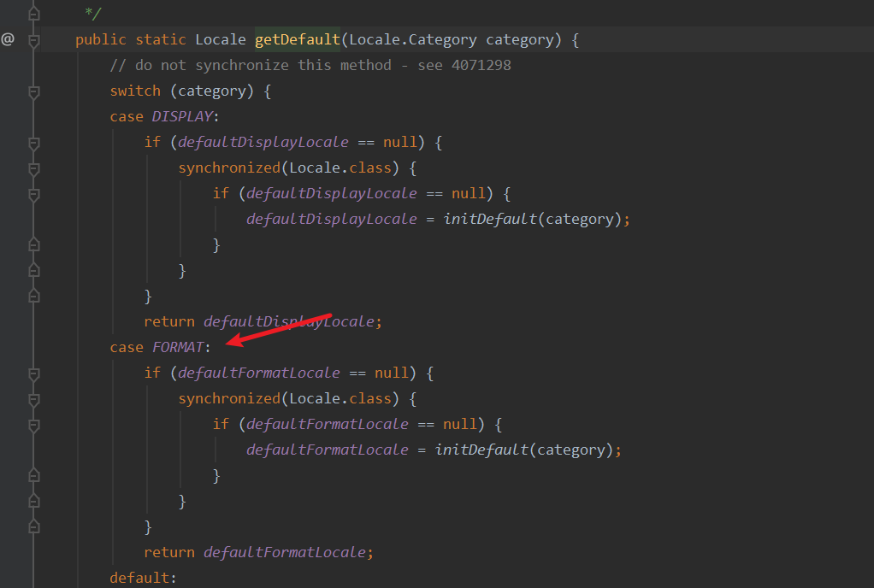Click defaultFormatLocale on the assignment line

[x=328, y=450]
